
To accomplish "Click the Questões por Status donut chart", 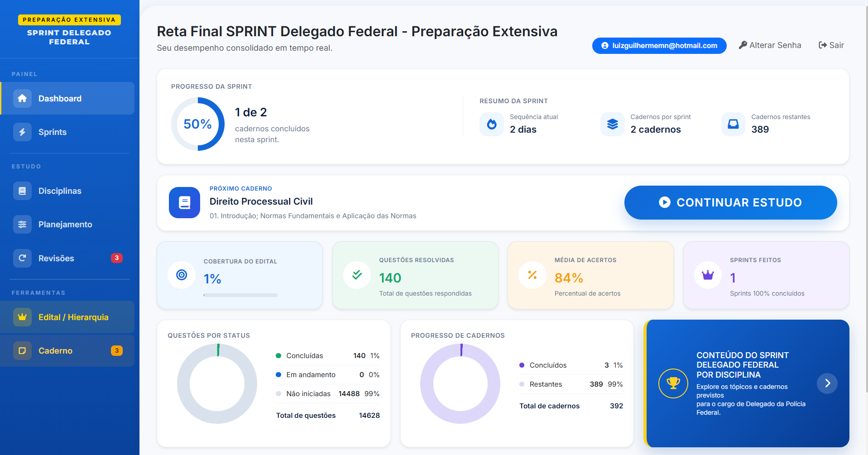I will [217, 383].
